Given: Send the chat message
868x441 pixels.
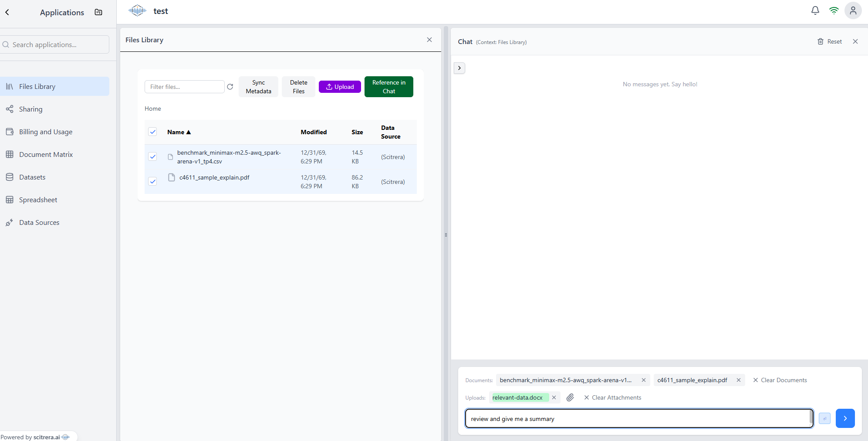Looking at the screenshot, I should 845,418.
